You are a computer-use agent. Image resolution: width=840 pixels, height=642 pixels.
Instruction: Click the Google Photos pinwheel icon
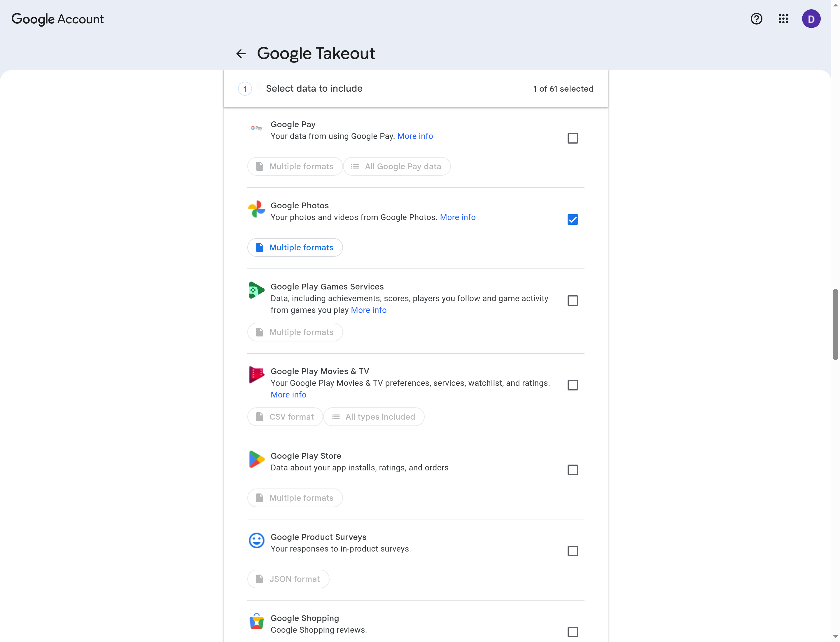(x=256, y=209)
